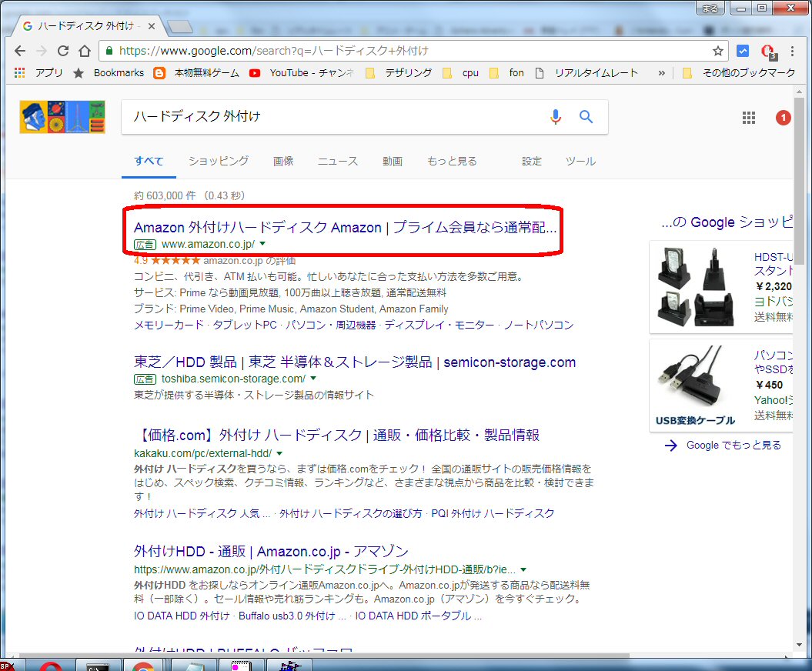The height and width of the screenshot is (671, 812).
Task: Submit search with the magnifier icon
Action: tap(586, 117)
